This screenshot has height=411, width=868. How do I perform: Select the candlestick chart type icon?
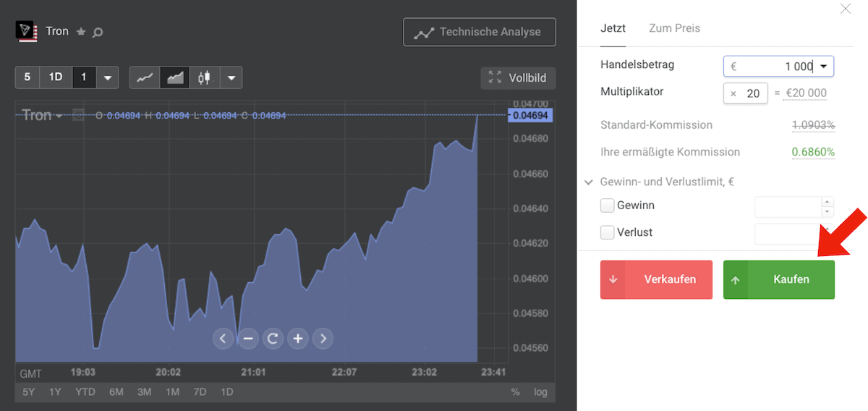tap(205, 77)
